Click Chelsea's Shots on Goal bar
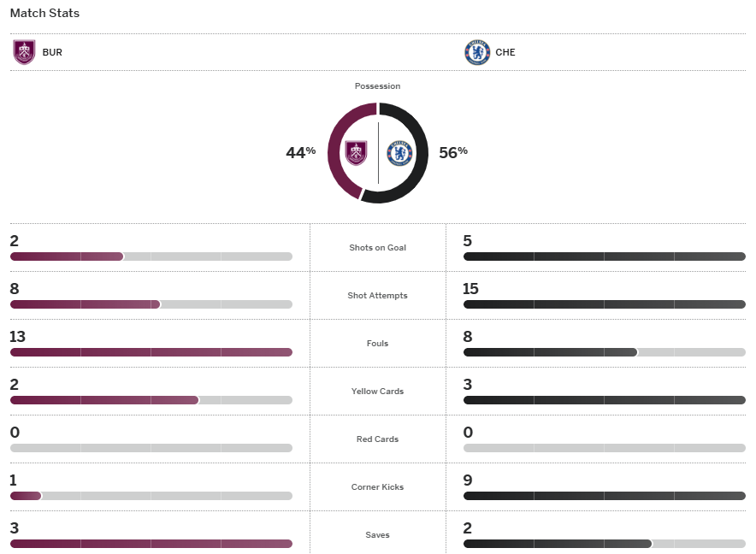The image size is (756, 554). coord(604,256)
